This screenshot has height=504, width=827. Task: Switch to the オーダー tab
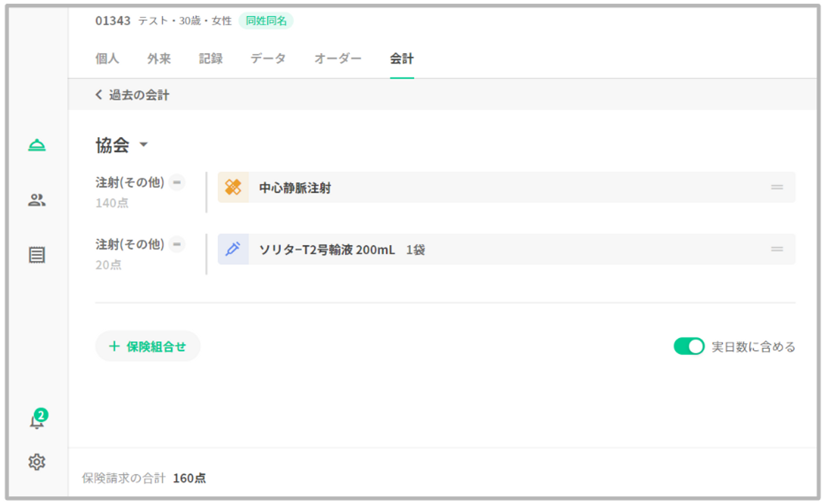337,59
